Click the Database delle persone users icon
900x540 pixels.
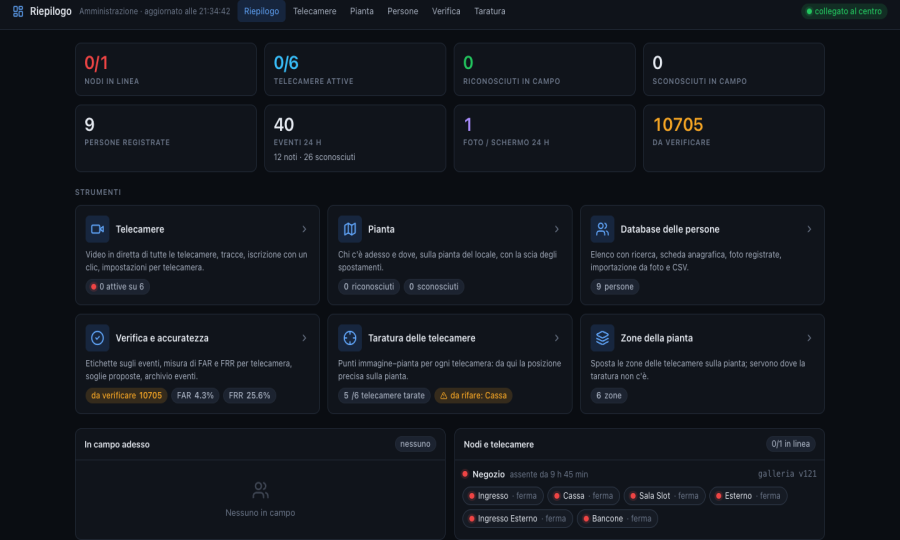tap(602, 229)
